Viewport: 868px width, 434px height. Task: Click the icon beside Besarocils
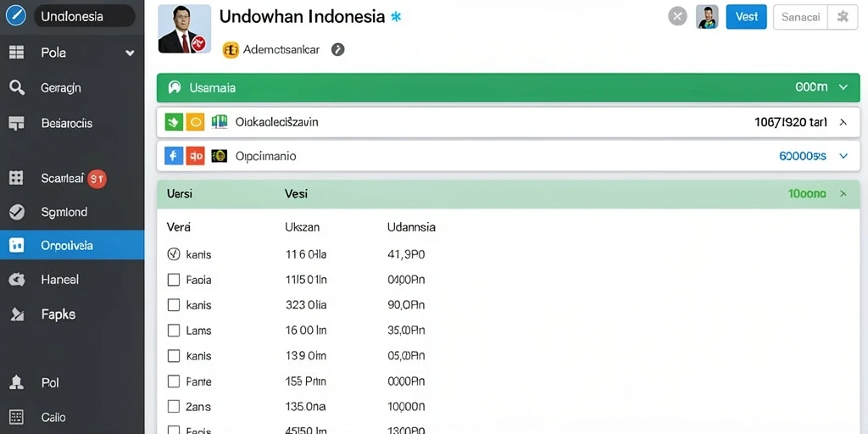click(17, 124)
